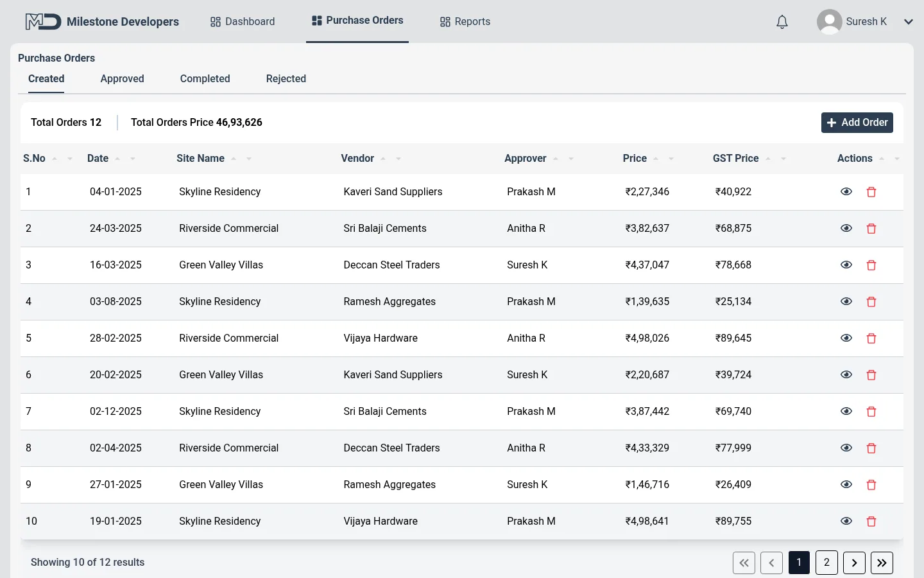The image size is (924, 578).
Task: Click Suresh K profile avatar
Action: (829, 22)
